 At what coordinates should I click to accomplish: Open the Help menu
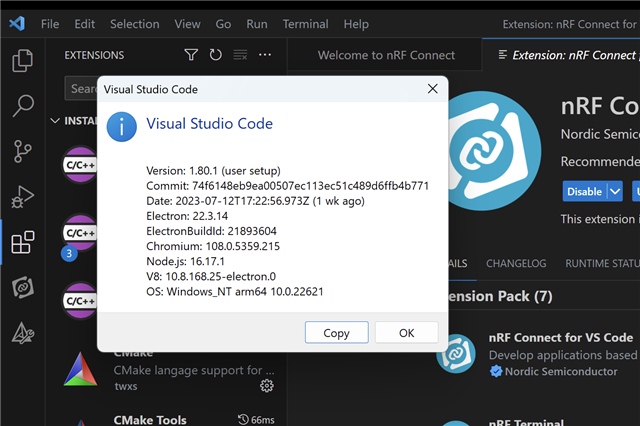(356, 24)
